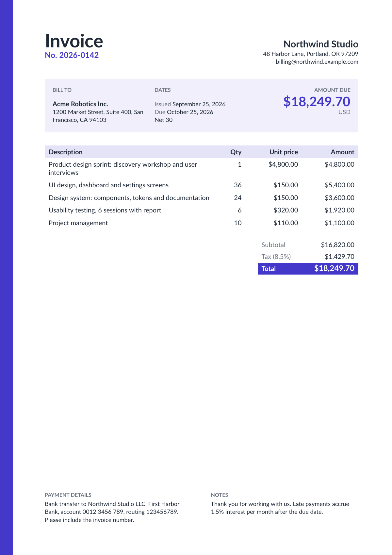Click the billing@northwind.example.com email

pos(317,62)
